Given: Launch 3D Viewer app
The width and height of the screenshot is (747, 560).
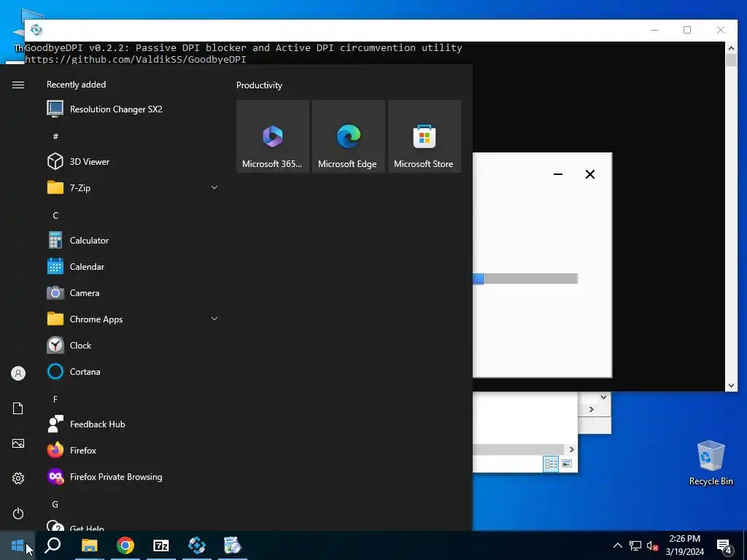Looking at the screenshot, I should coord(133,161).
